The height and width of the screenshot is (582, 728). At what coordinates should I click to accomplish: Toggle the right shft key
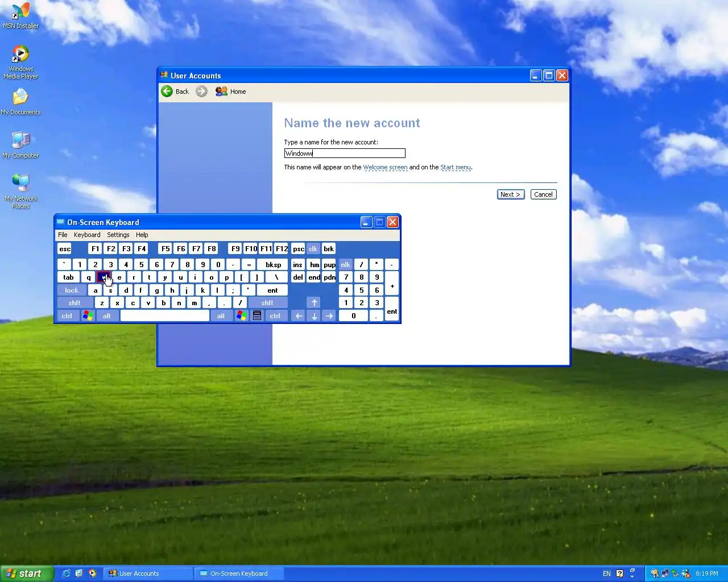267,303
